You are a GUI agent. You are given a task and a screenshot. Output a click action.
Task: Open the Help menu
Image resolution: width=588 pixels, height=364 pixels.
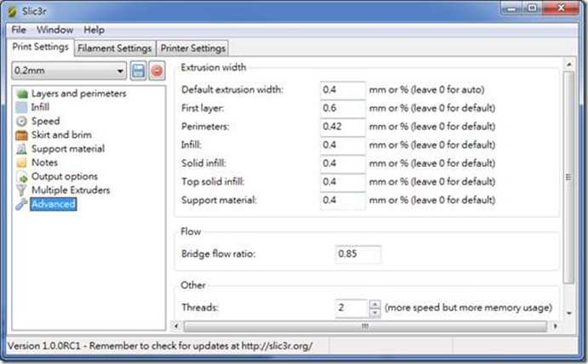point(94,30)
